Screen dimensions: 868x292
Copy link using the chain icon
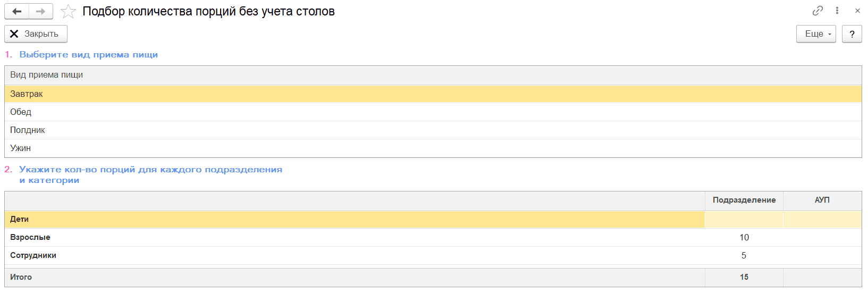tap(818, 11)
